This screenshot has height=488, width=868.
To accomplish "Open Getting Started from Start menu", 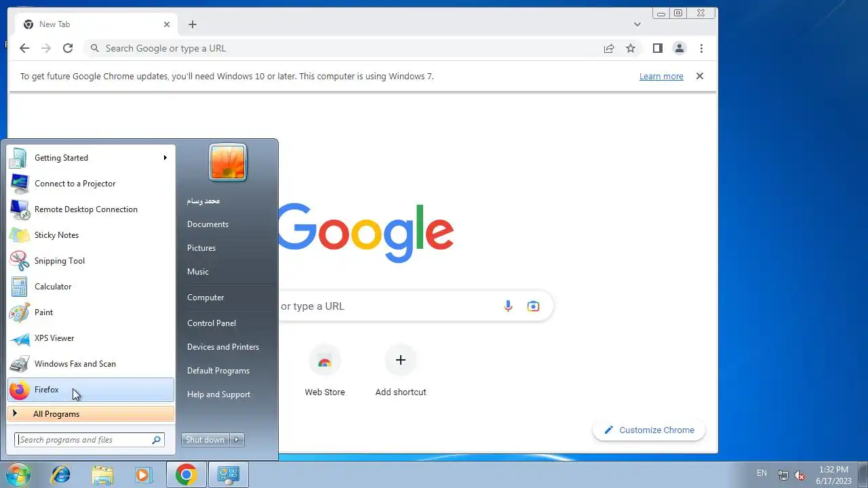I will point(91,158).
